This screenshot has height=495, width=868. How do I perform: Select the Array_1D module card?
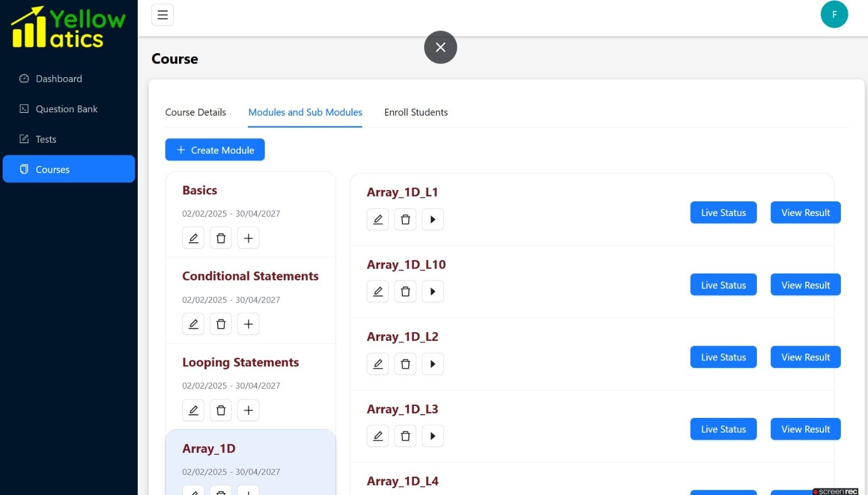[x=251, y=462]
